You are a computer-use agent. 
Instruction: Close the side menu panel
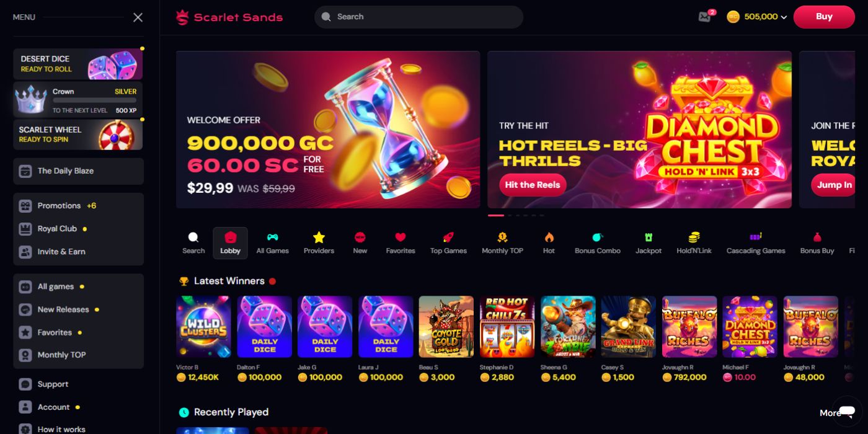click(x=138, y=17)
